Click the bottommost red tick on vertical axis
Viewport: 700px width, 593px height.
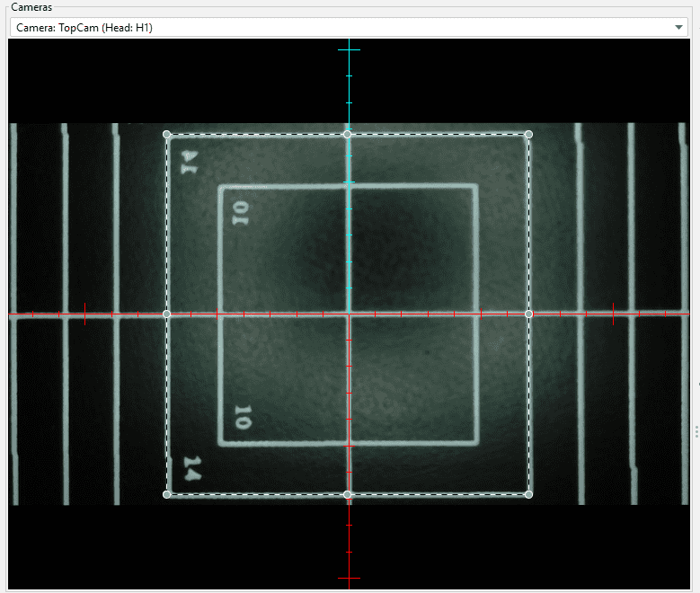(349, 578)
